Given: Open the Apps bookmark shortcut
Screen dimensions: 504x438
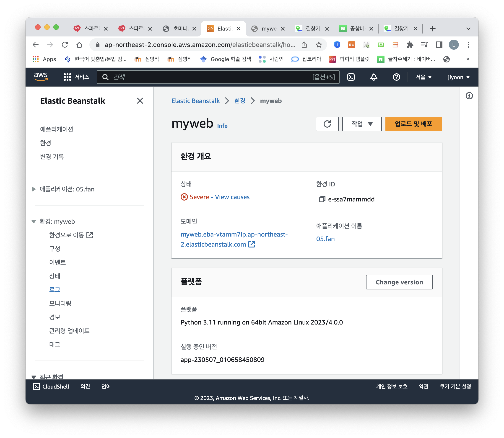Looking at the screenshot, I should pos(44,59).
